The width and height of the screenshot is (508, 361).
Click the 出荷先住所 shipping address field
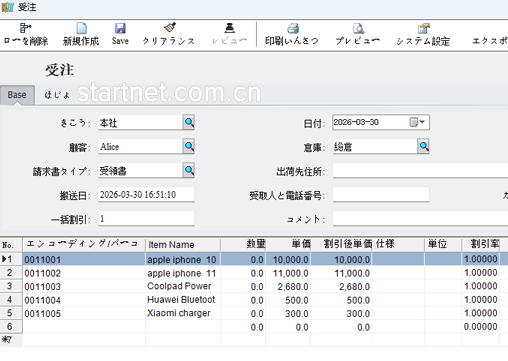tap(420, 170)
